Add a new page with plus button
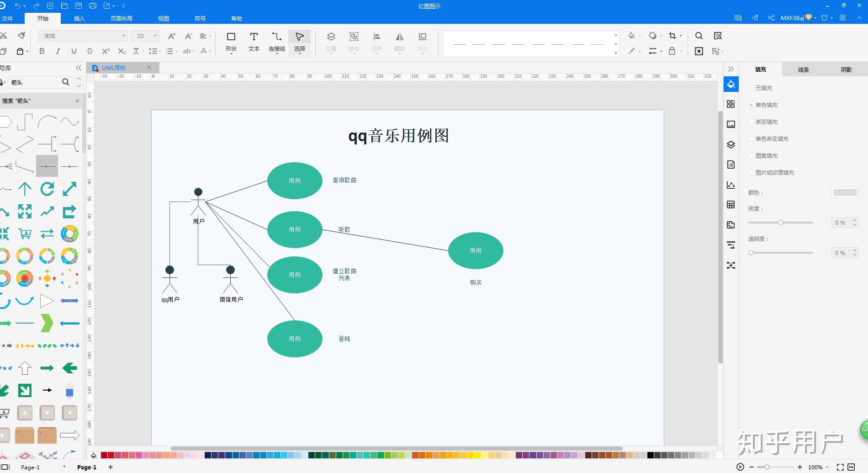Screen dimensions: 868x473 111,467
